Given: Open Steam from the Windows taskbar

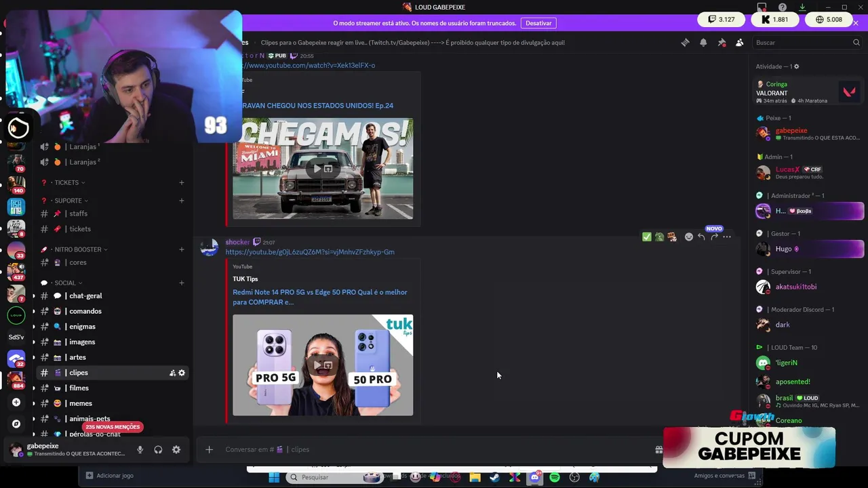Looking at the screenshot, I should click(495, 477).
